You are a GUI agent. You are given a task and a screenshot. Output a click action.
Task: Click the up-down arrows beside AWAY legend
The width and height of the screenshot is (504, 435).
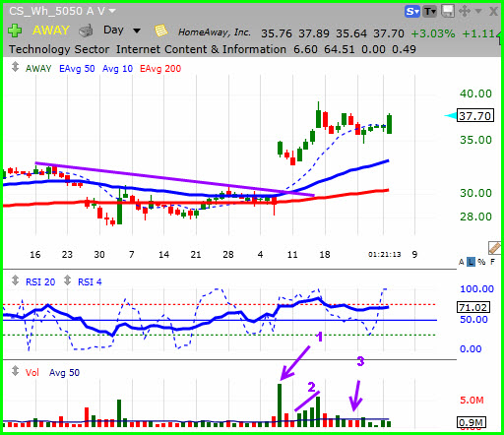[x=15, y=67]
